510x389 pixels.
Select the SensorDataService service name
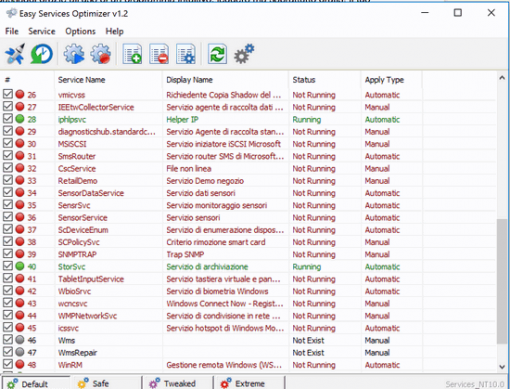[91, 193]
